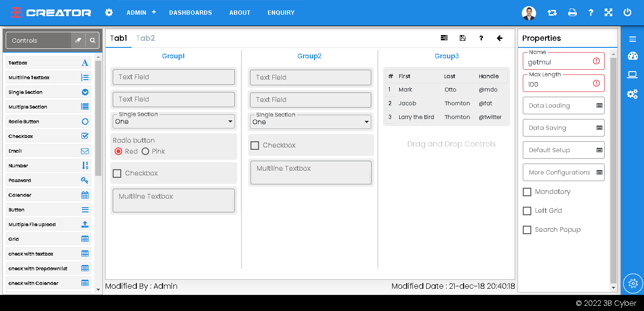Click the save icon in tab toolbar
The width and height of the screenshot is (644, 311).
pyautogui.click(x=463, y=38)
